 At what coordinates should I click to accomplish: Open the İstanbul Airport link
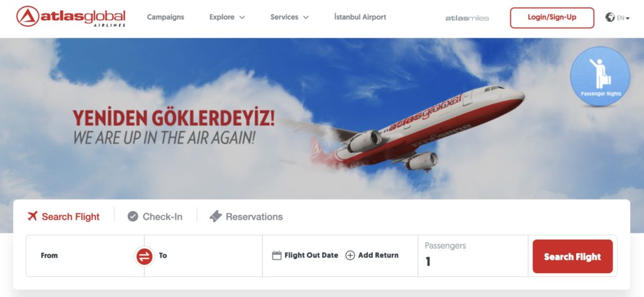(x=360, y=17)
